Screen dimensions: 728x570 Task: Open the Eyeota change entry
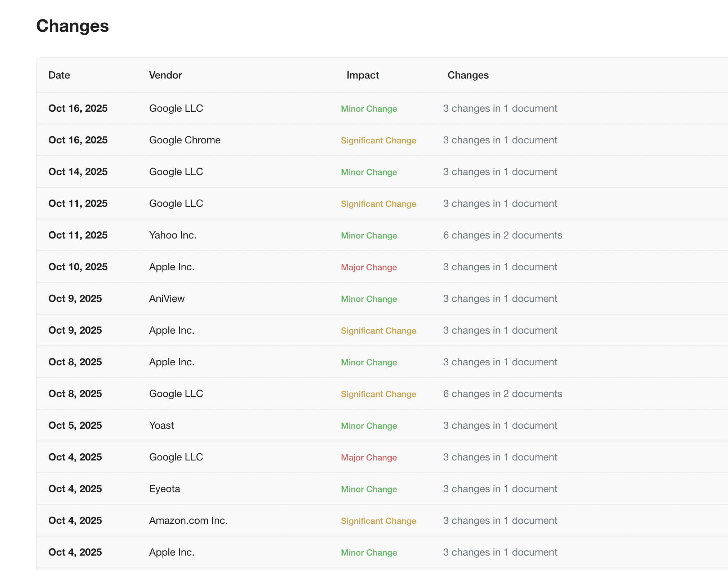[164, 489]
